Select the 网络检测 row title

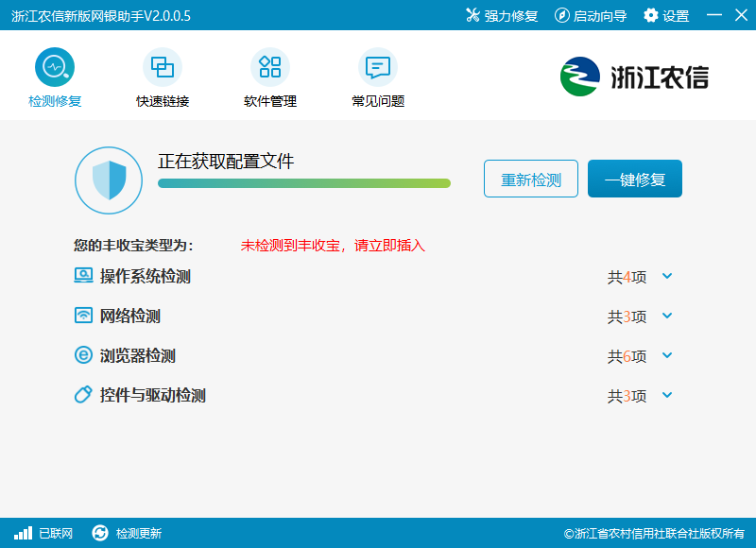click(130, 317)
